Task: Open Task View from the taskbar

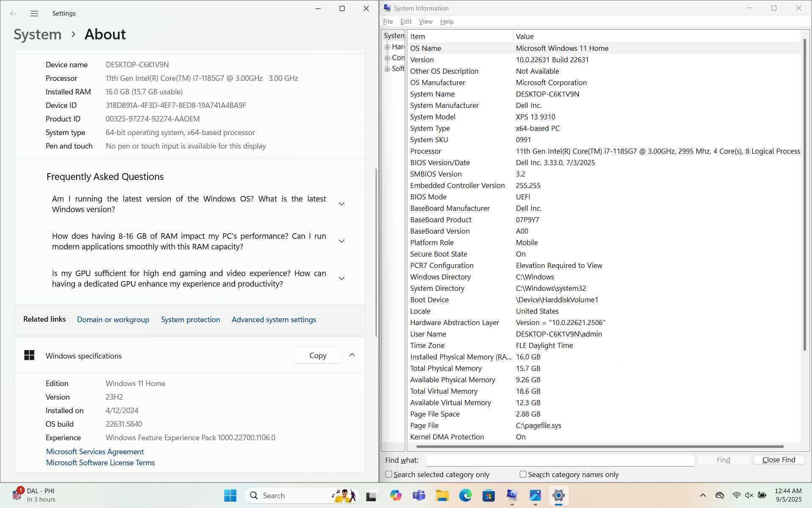Action: (x=371, y=495)
